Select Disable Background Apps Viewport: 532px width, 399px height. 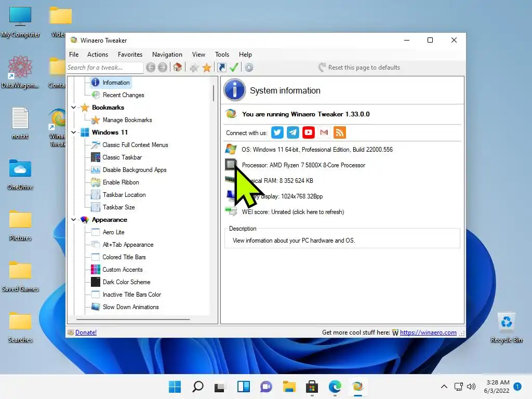coord(135,170)
